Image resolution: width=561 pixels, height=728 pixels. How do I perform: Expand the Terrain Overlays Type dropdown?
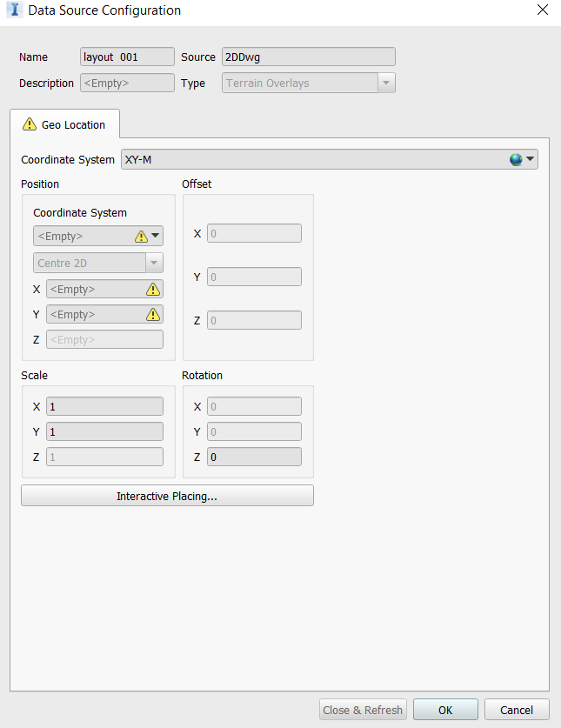click(386, 83)
